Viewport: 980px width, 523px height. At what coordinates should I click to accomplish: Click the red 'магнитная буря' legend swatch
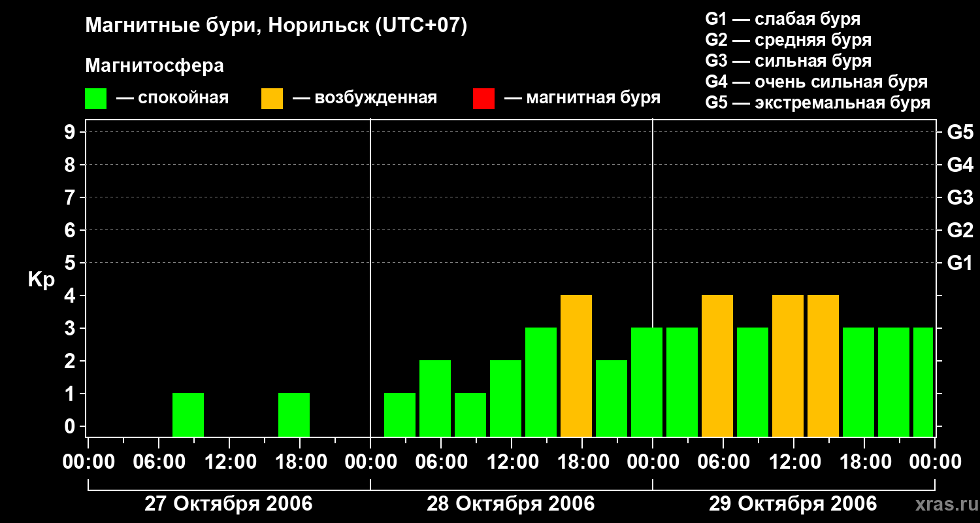[483, 99]
